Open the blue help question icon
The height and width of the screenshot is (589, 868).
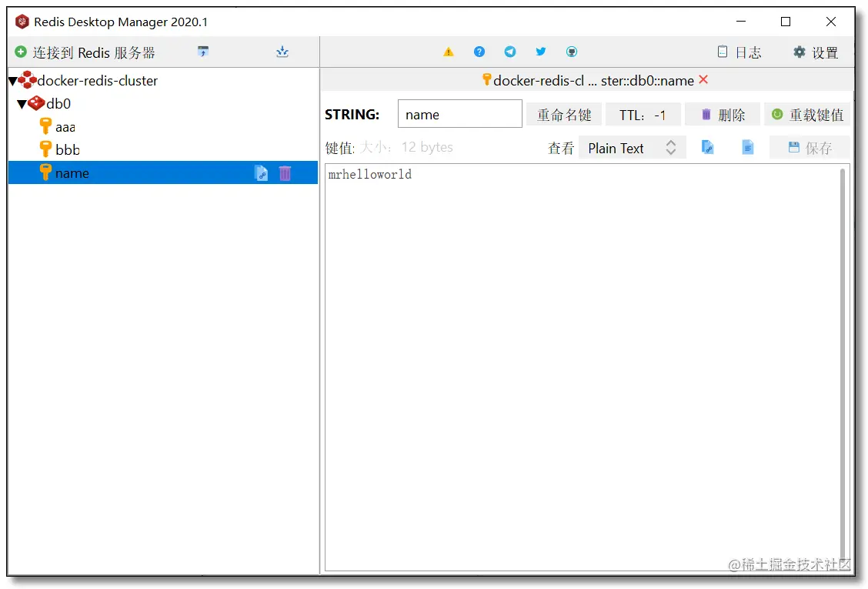479,52
